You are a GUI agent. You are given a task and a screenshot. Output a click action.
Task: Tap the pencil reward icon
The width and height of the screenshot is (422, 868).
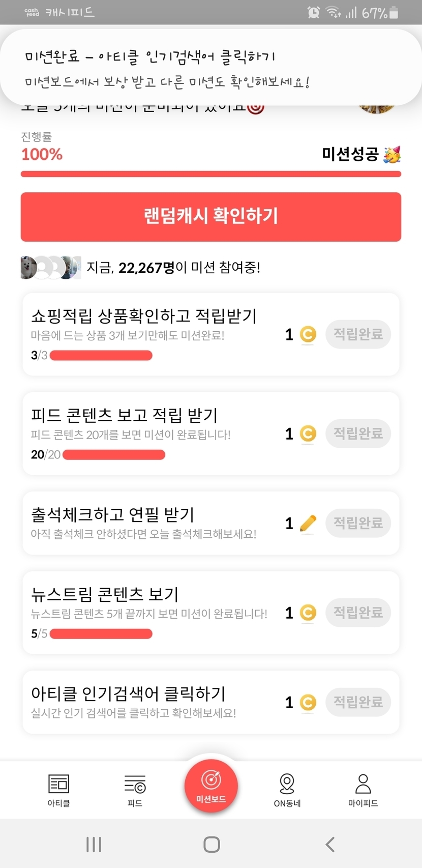pyautogui.click(x=308, y=523)
